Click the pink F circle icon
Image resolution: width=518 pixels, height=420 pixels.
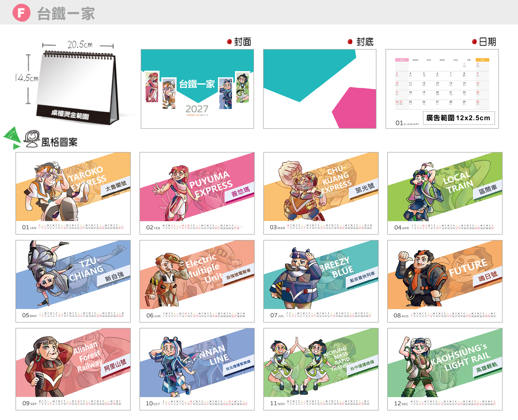pos(21,13)
